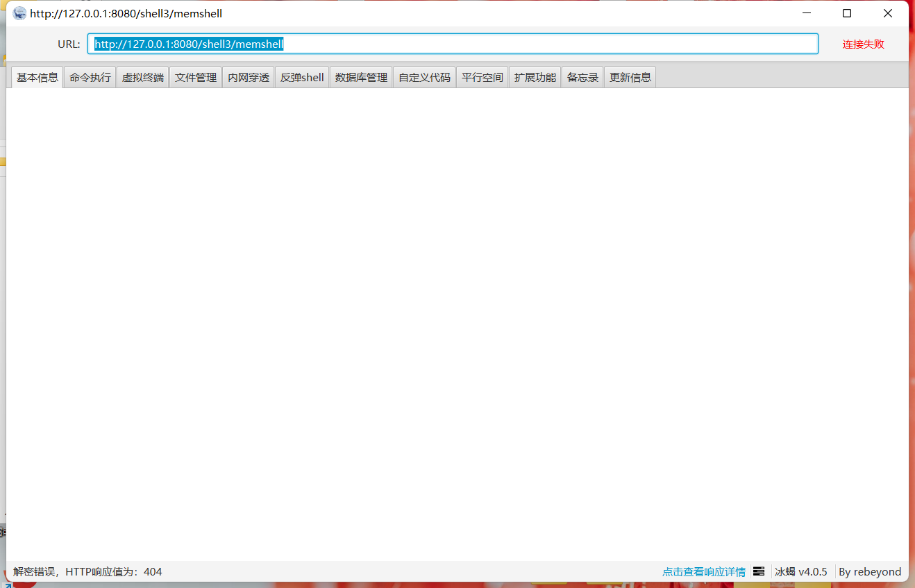
Task: Click the By rebeyond author label
Action: click(870, 571)
